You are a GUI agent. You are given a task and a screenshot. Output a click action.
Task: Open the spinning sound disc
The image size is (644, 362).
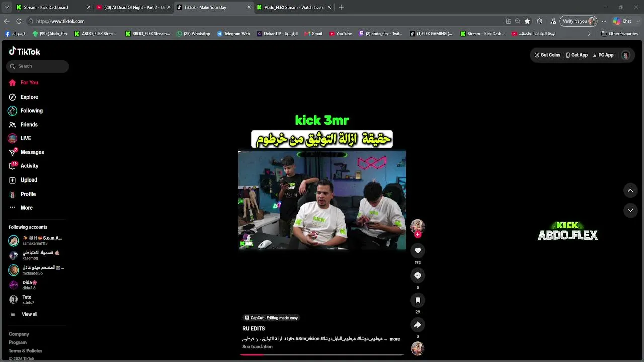point(417,348)
